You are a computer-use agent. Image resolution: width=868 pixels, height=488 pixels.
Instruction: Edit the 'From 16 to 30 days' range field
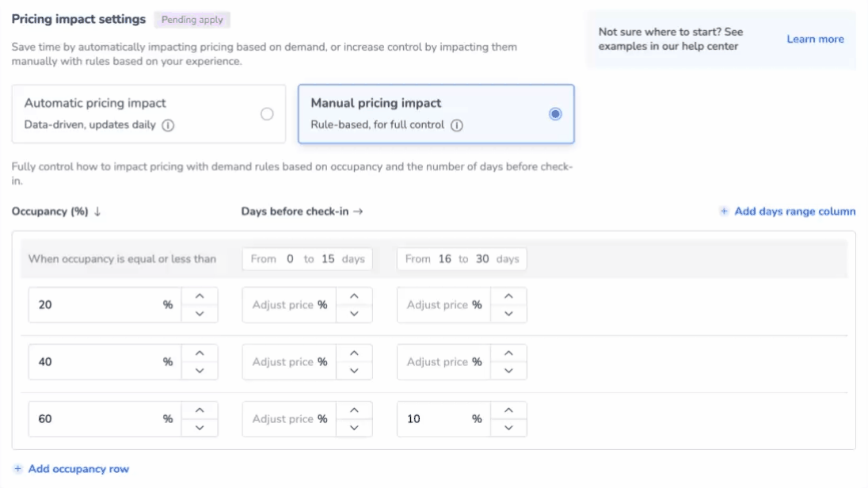coord(462,259)
